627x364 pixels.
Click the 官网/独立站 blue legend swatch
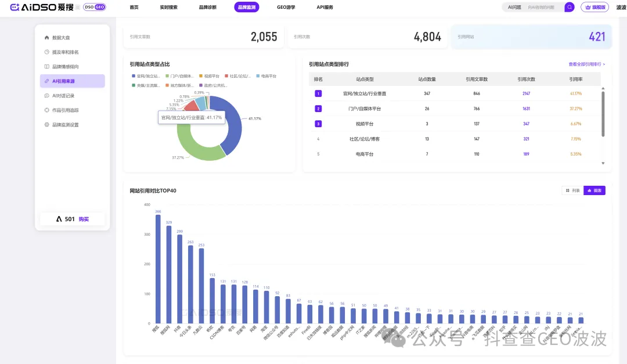pos(134,76)
